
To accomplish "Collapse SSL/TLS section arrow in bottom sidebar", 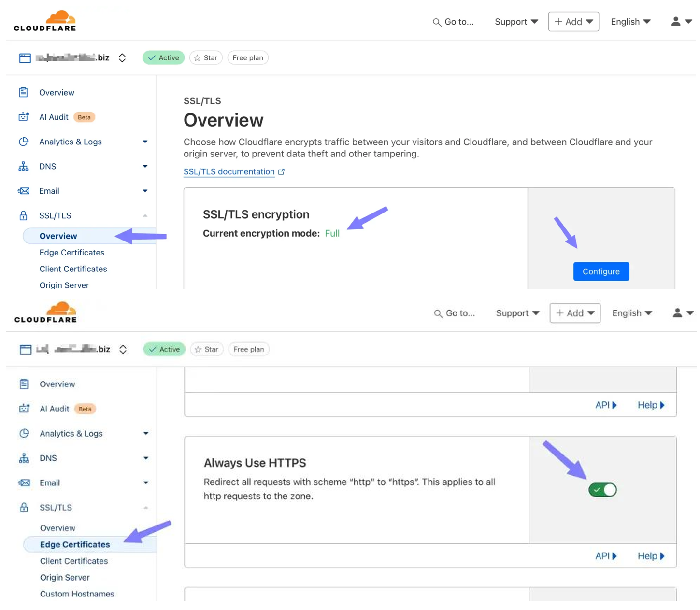I will pyautogui.click(x=145, y=508).
